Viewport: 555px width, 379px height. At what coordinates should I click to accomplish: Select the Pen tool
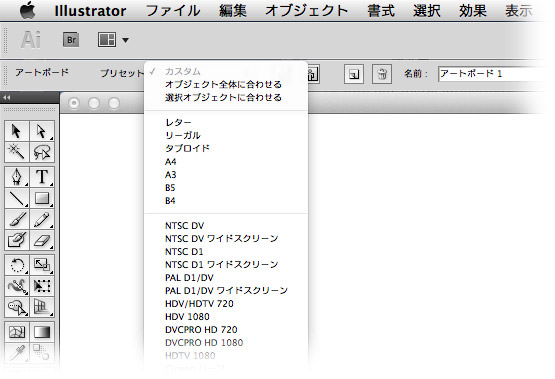[17, 177]
